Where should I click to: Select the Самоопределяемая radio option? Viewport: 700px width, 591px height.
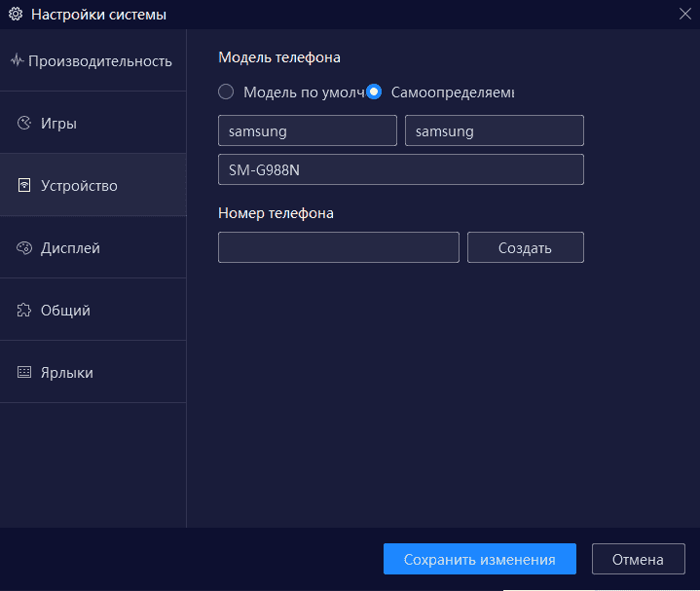pos(374,92)
